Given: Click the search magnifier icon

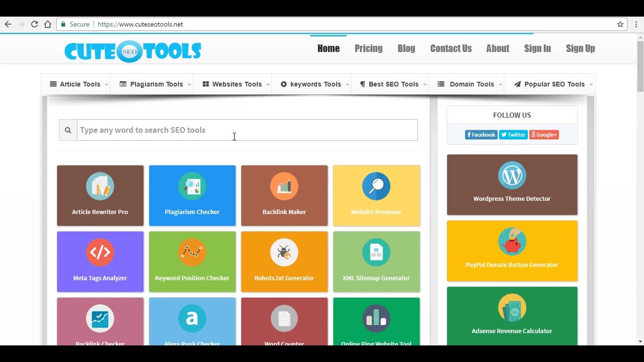Looking at the screenshot, I should (x=68, y=130).
